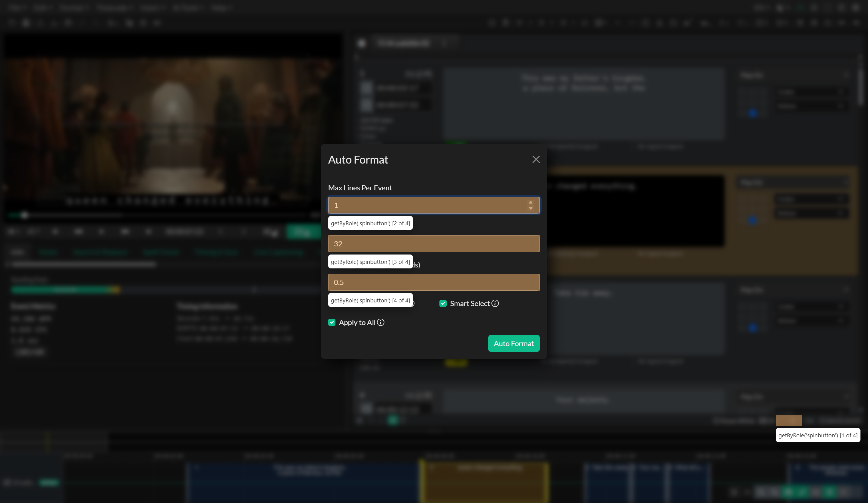Screen dimensions: 868x503
Task: Open the Apply to All info icon
Action: tap(381, 322)
